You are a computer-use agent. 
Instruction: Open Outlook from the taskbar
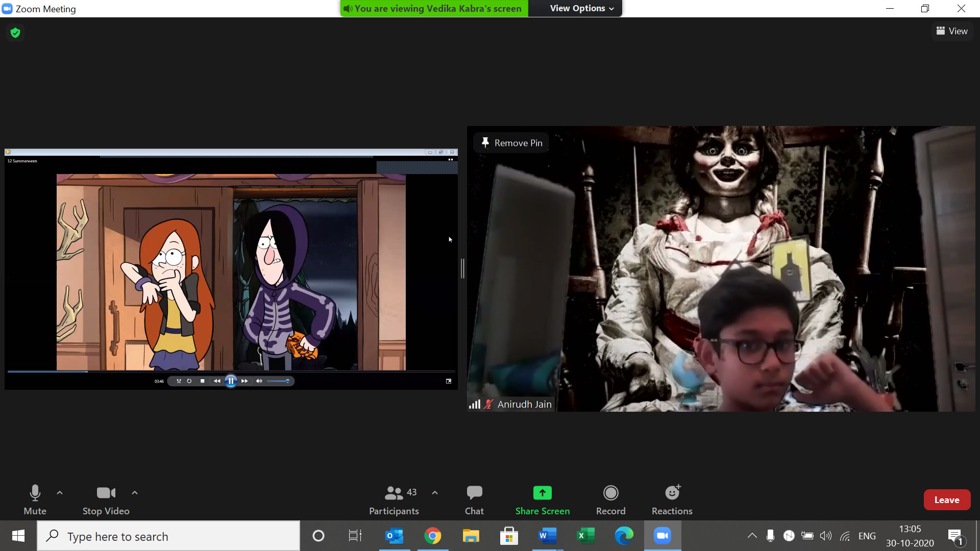pyautogui.click(x=394, y=536)
